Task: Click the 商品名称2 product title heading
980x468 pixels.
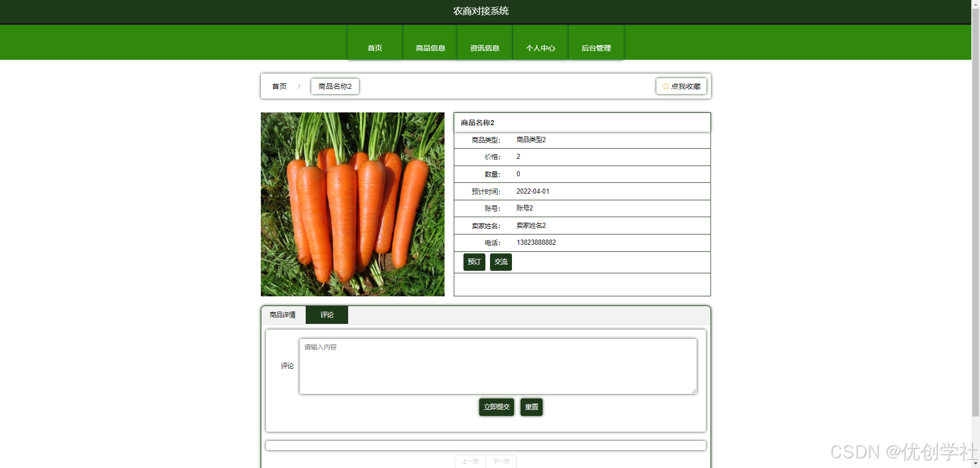Action: [x=477, y=123]
